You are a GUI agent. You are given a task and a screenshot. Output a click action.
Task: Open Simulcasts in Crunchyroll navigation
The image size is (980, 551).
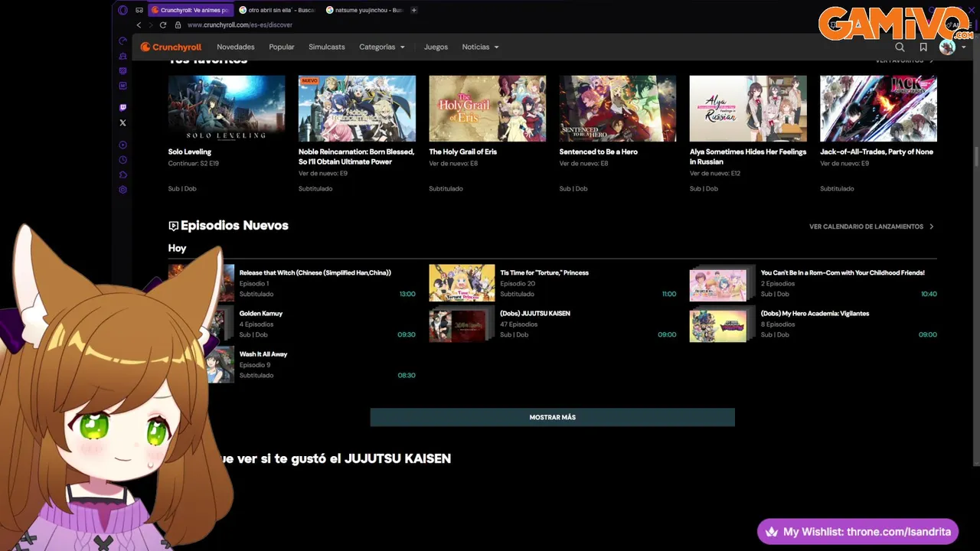point(327,47)
